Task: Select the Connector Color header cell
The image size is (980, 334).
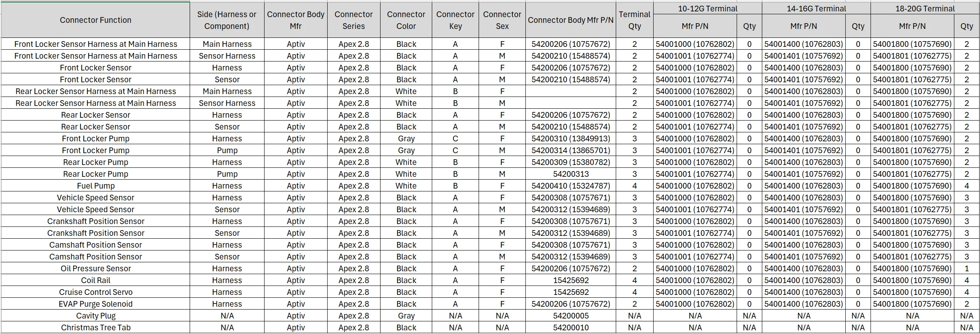Action: click(x=406, y=20)
